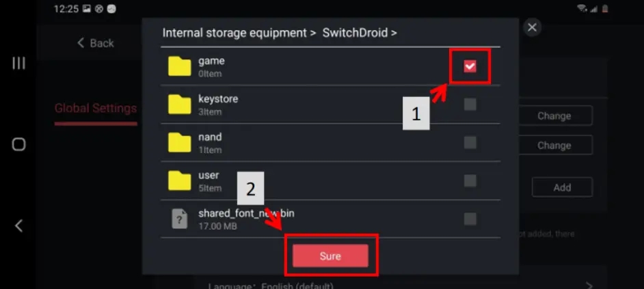Select the shared_font file checkbox
Viewport: 644px width, 289px height.
pos(470,219)
